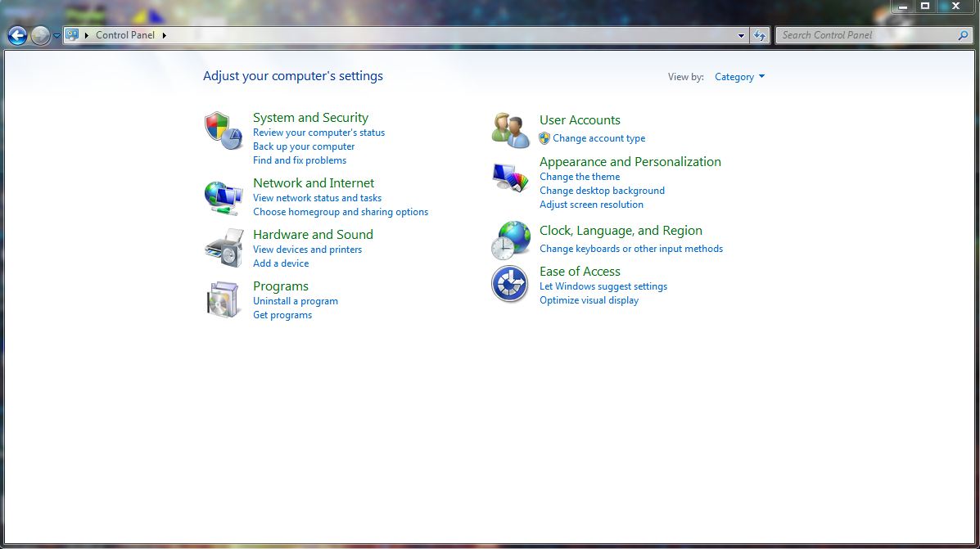Click Uninstall a program
Screen dimensions: 980x549
[x=295, y=301]
